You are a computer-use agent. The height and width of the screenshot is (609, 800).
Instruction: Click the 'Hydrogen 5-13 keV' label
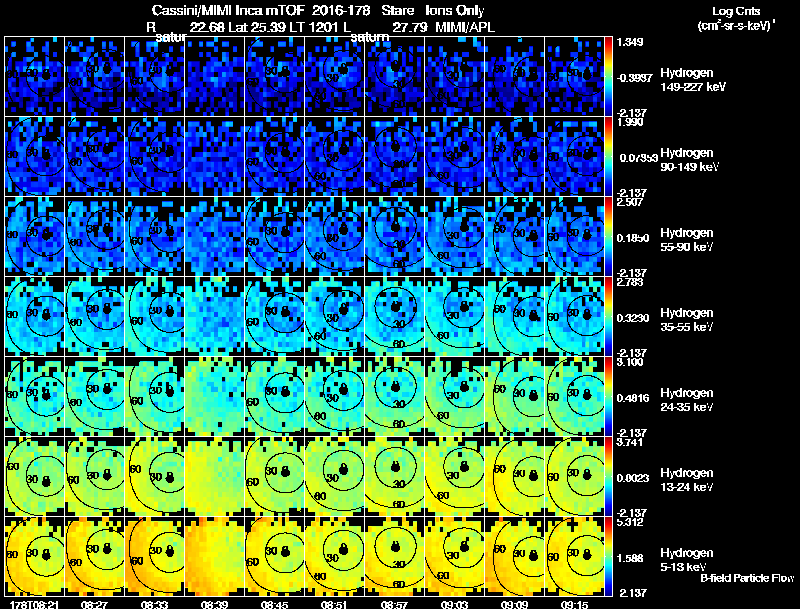687,560
